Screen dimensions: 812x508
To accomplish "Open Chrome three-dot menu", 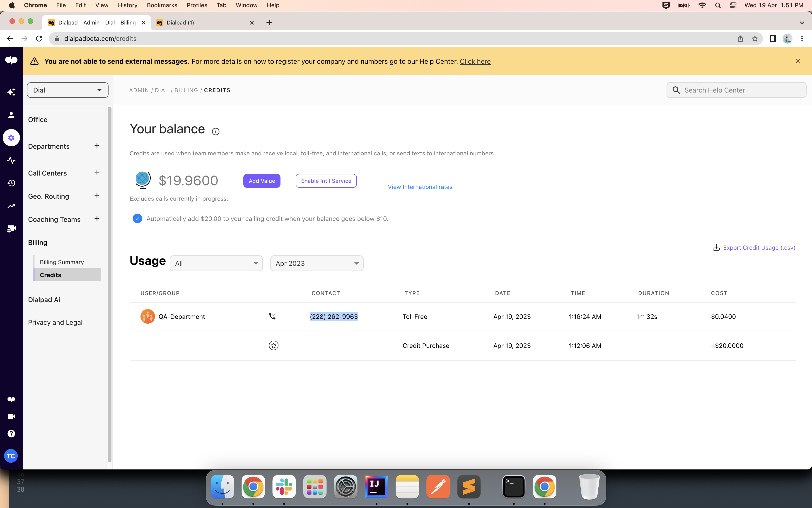I will tap(802, 39).
